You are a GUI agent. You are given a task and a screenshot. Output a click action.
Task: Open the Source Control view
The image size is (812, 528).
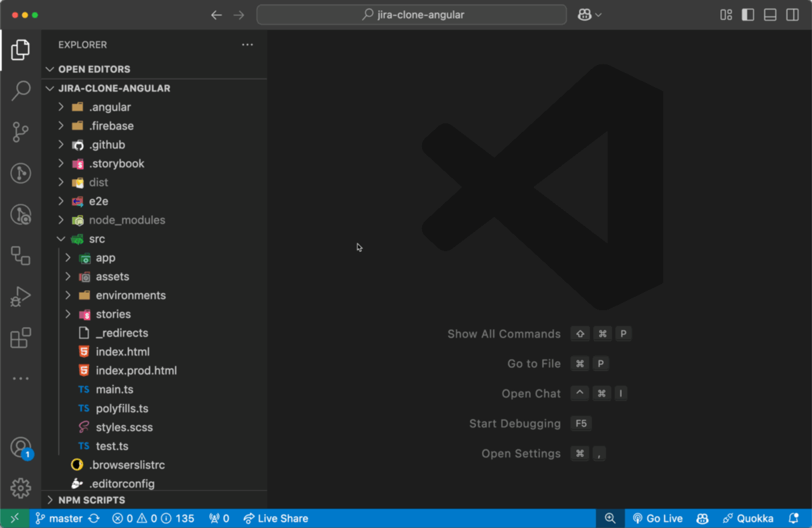pyautogui.click(x=21, y=132)
